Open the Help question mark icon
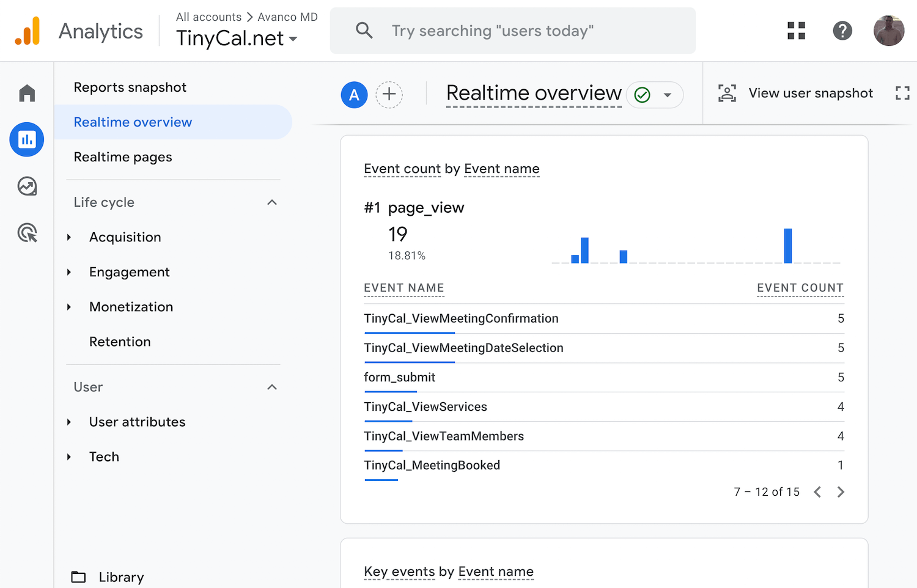The image size is (917, 588). (x=842, y=31)
